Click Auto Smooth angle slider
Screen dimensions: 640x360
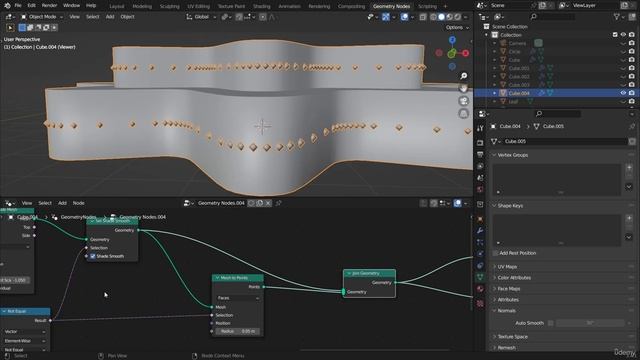tap(590, 323)
